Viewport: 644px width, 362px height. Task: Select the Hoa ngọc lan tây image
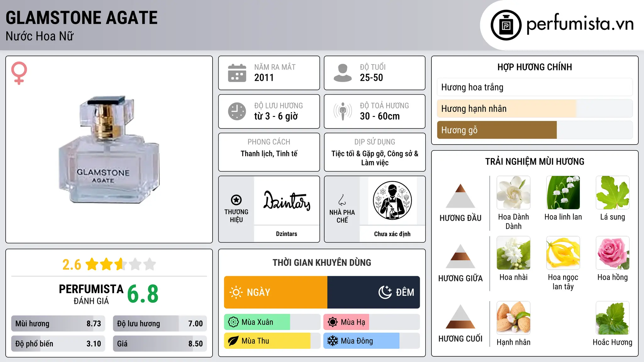(563, 253)
